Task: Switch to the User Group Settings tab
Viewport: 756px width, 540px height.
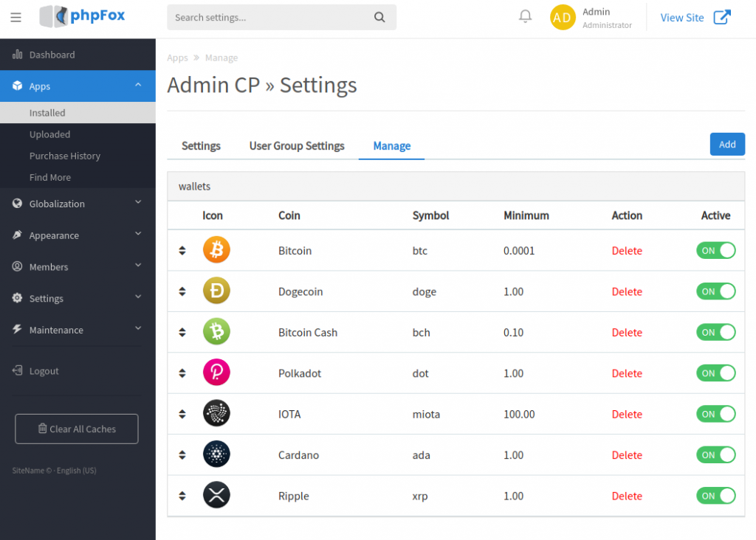Action: click(x=297, y=145)
